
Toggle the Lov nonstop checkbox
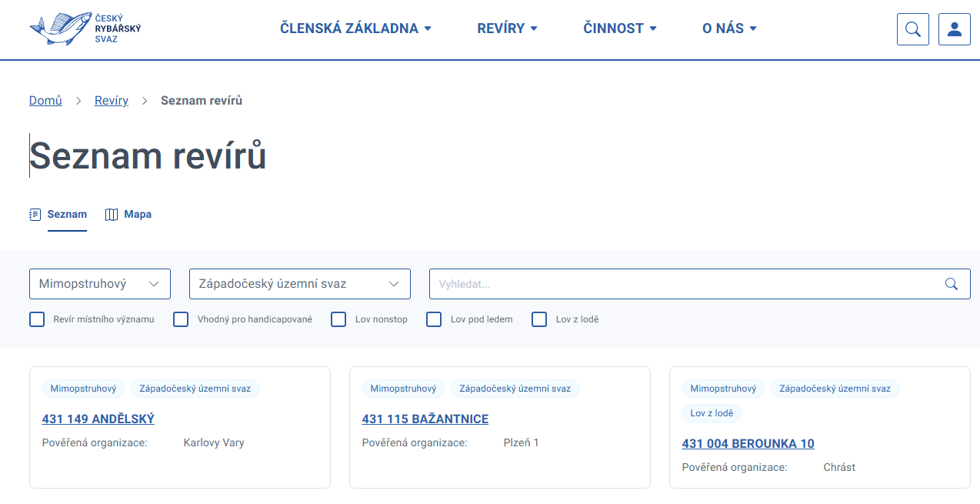338,319
